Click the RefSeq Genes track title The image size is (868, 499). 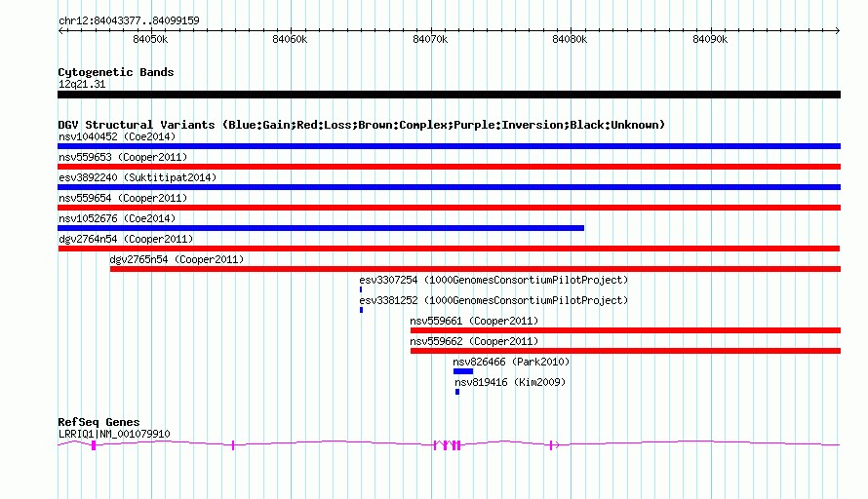click(x=99, y=422)
